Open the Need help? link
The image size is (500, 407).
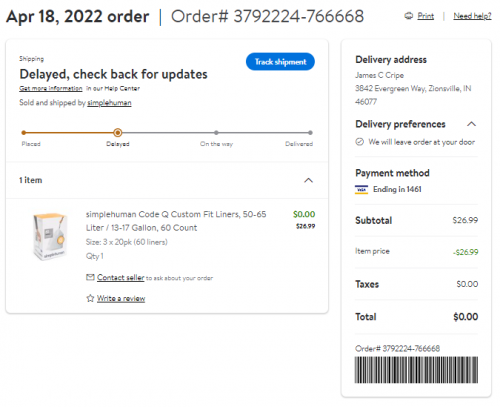(472, 16)
